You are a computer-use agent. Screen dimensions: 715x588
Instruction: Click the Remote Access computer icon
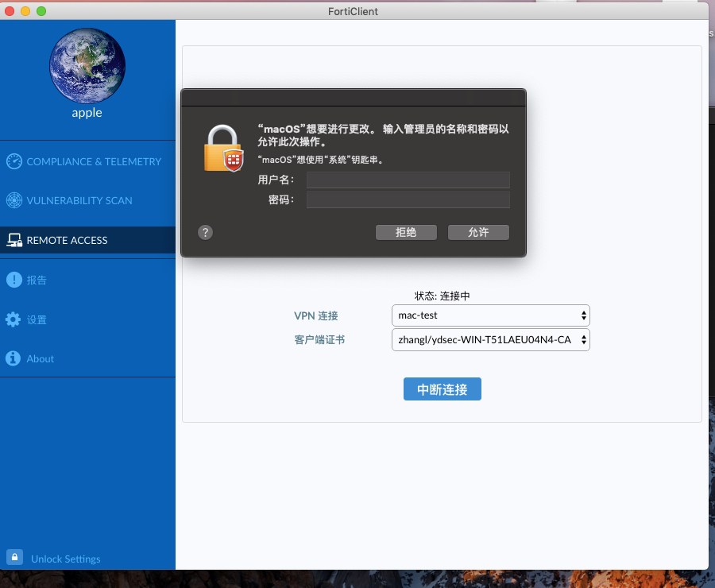click(x=14, y=240)
